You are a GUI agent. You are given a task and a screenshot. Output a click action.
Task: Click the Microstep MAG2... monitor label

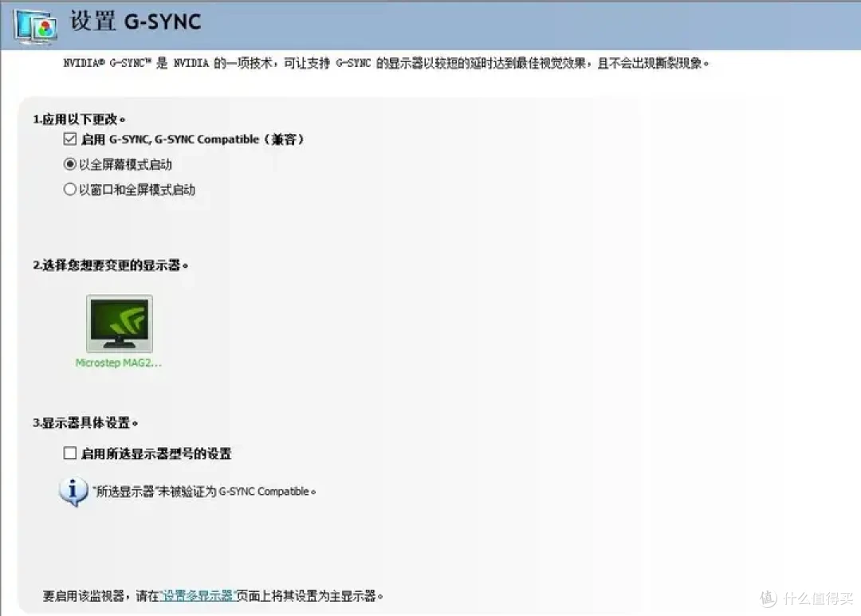119,363
